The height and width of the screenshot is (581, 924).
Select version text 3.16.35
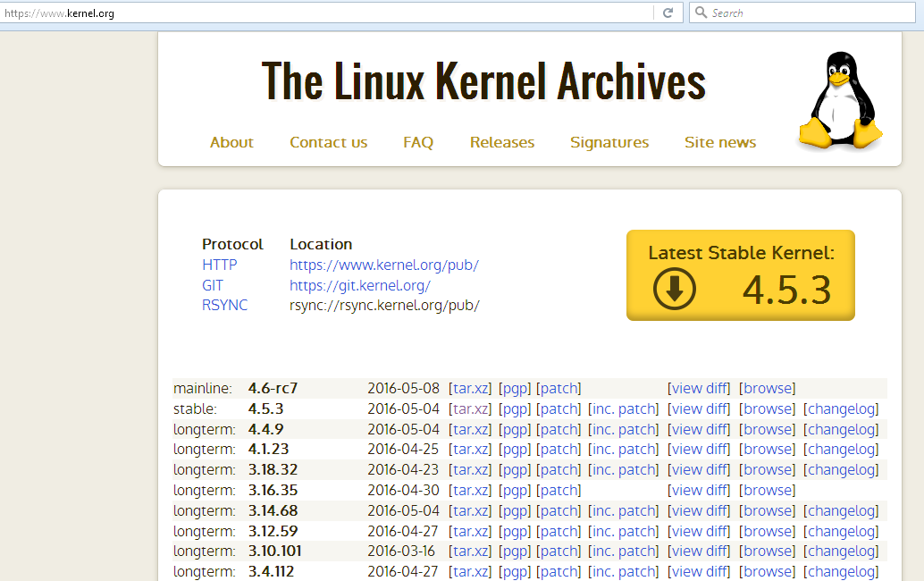click(x=273, y=490)
